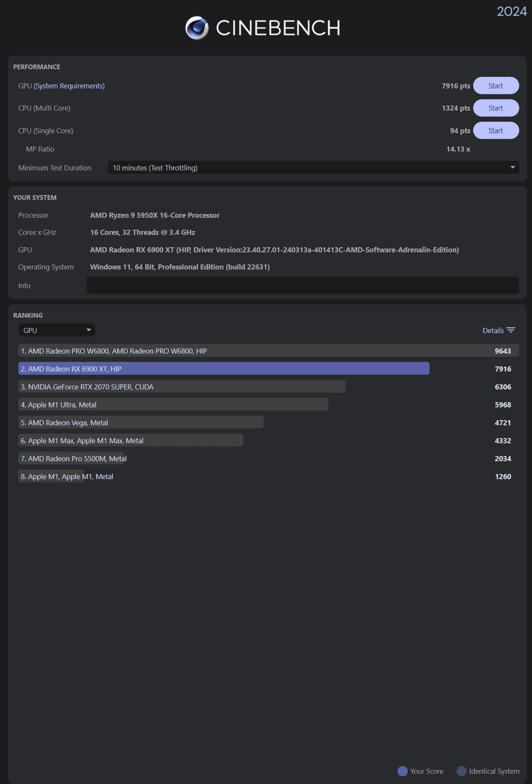Click the 2024 version label
Screen dimensions: 532x784
point(512,11)
